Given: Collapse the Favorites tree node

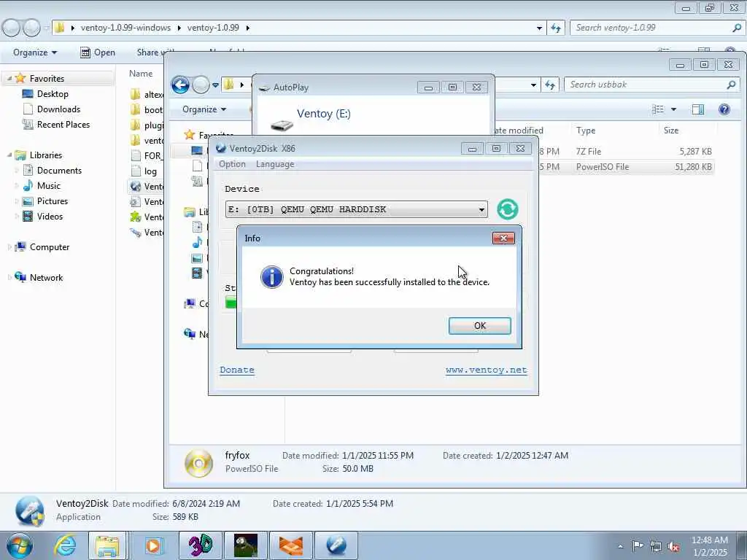Looking at the screenshot, I should pos(9,79).
